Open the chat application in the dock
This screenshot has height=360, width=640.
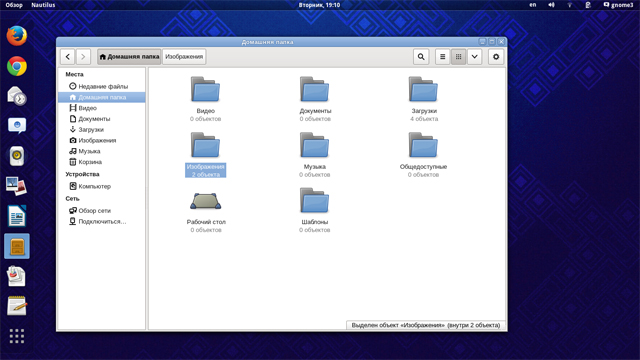(x=17, y=126)
